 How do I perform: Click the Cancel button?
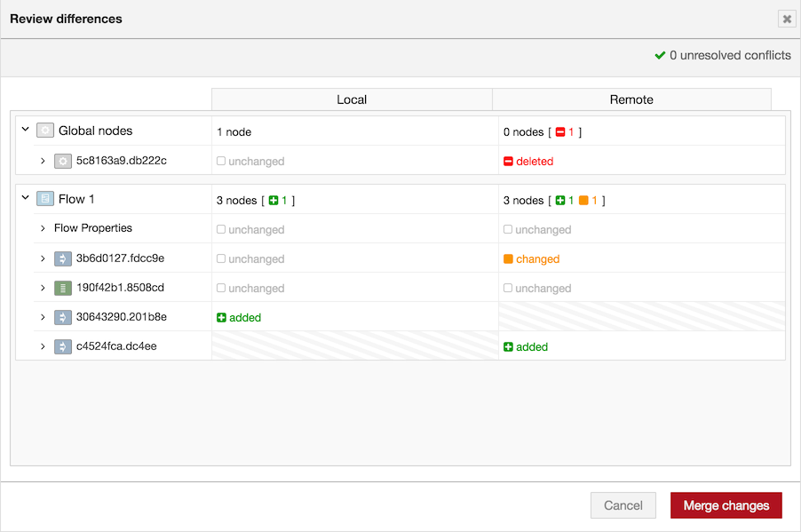click(x=623, y=505)
